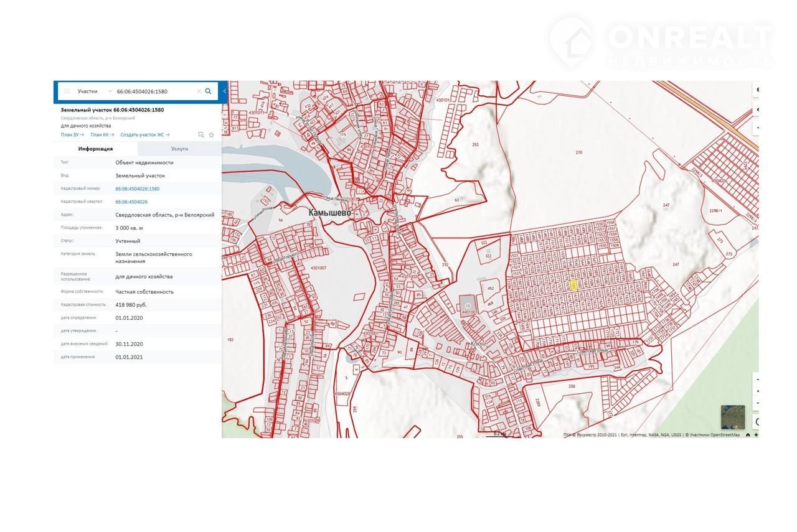
Task: Click Создать участок ЖС link
Action: tap(144, 134)
